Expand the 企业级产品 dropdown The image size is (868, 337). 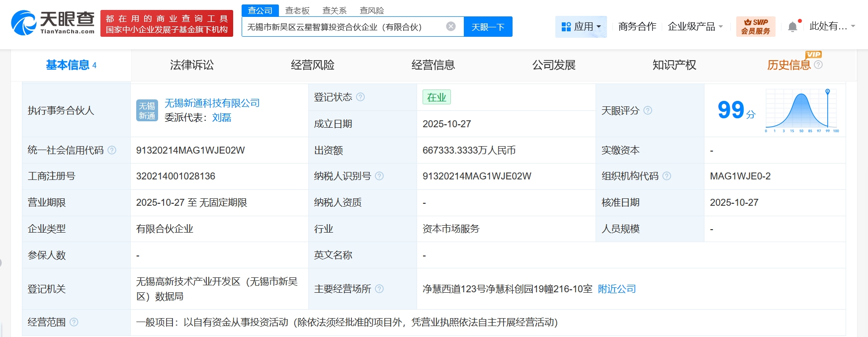coord(695,26)
